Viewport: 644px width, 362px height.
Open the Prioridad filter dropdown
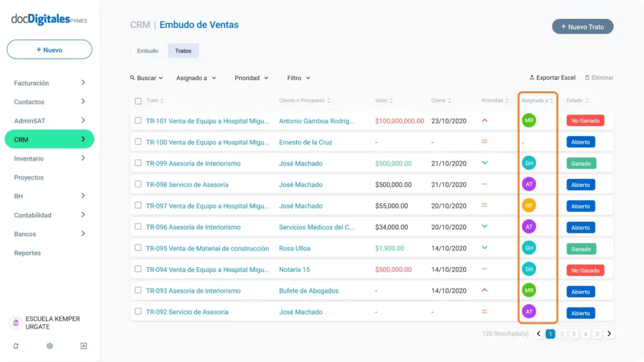click(252, 77)
